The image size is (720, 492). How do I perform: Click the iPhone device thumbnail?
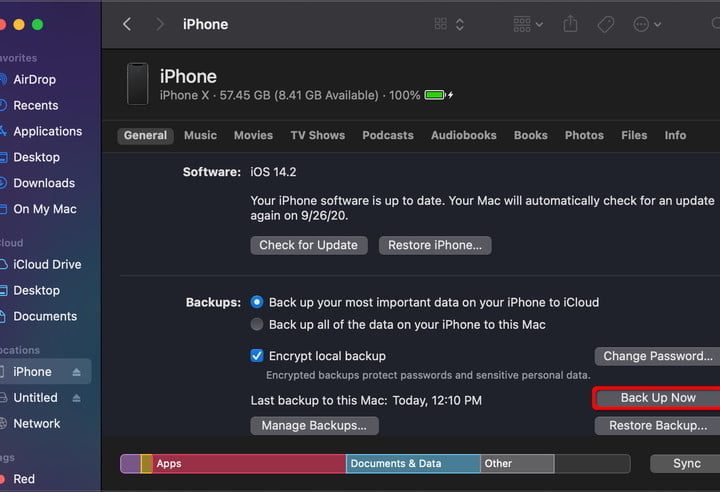click(x=138, y=84)
